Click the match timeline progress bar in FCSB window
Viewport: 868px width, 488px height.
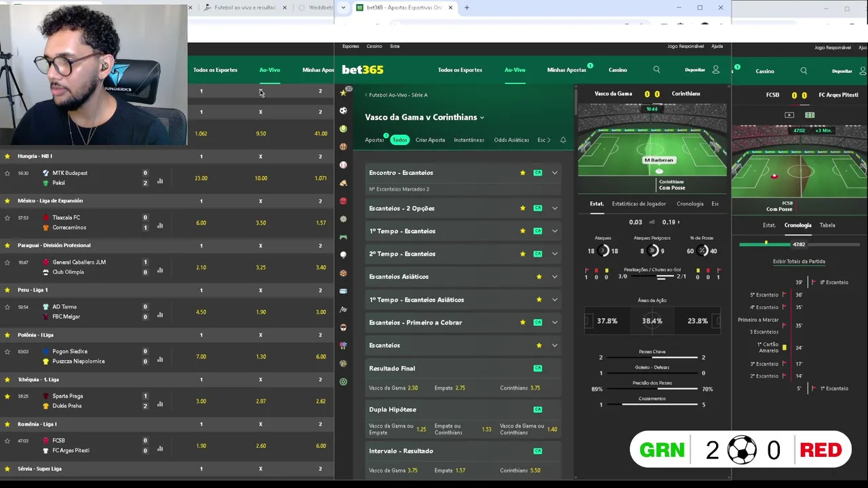point(799,245)
